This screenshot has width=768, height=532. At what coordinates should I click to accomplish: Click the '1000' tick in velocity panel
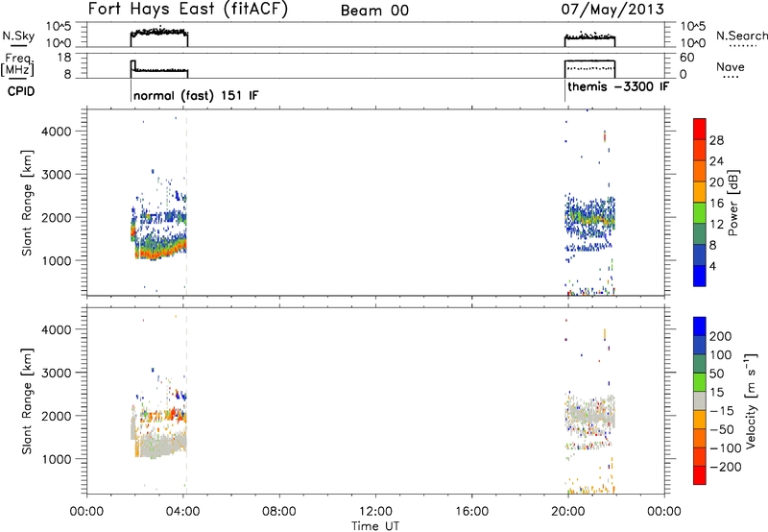(x=57, y=459)
